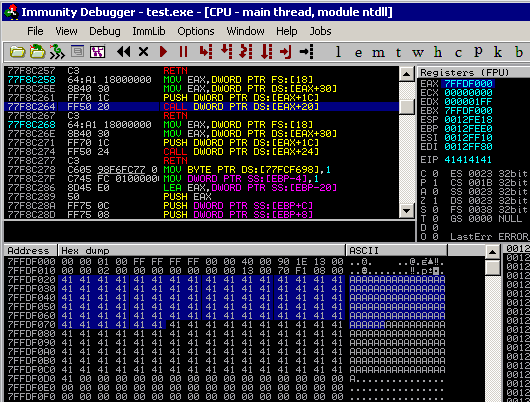Viewport: 530px width, 402px height.
Task: Click the Hex dump column header
Action: tap(201, 251)
